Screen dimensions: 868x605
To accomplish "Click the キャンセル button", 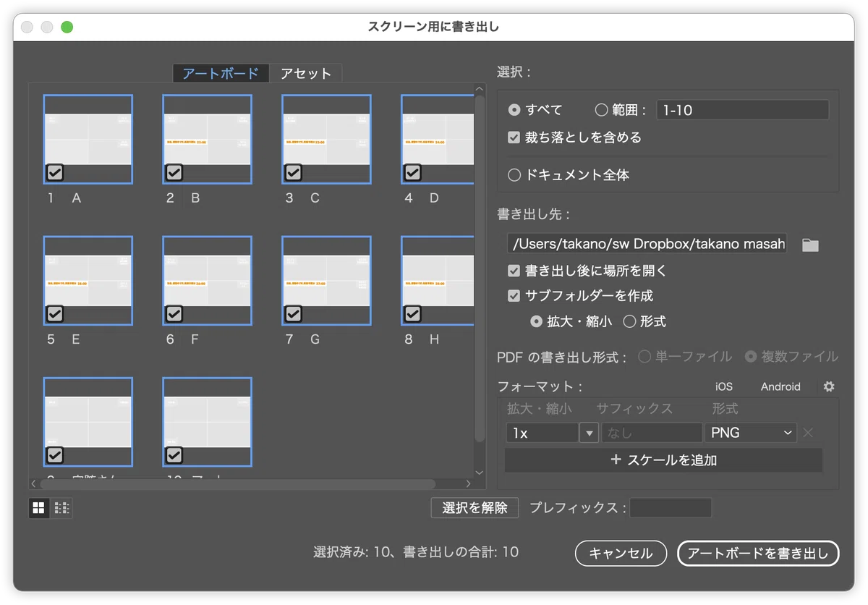I will [621, 554].
